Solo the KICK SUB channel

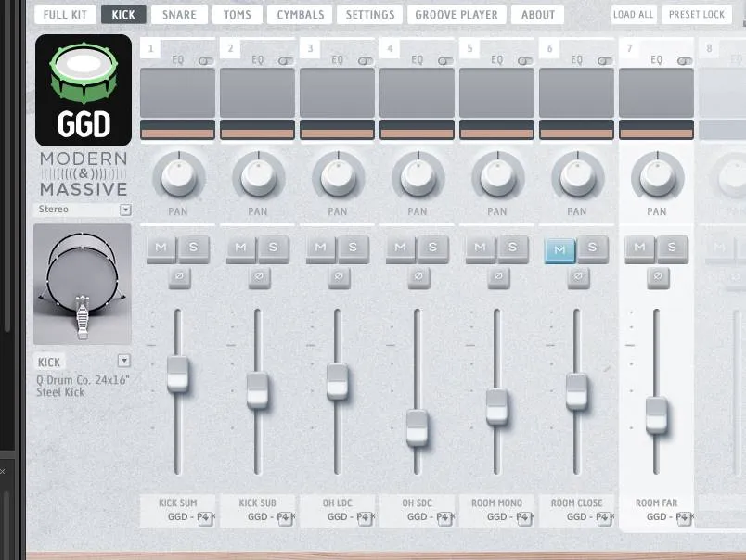pyautogui.click(x=273, y=248)
